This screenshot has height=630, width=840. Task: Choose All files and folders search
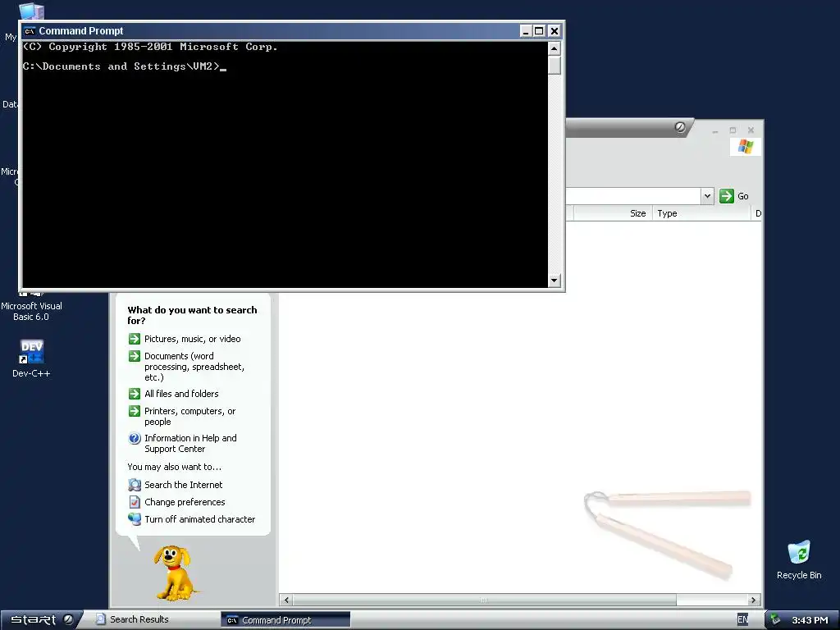click(x=181, y=394)
